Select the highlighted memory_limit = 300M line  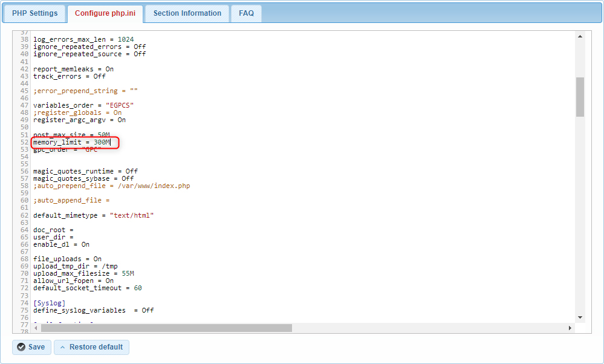tap(74, 141)
